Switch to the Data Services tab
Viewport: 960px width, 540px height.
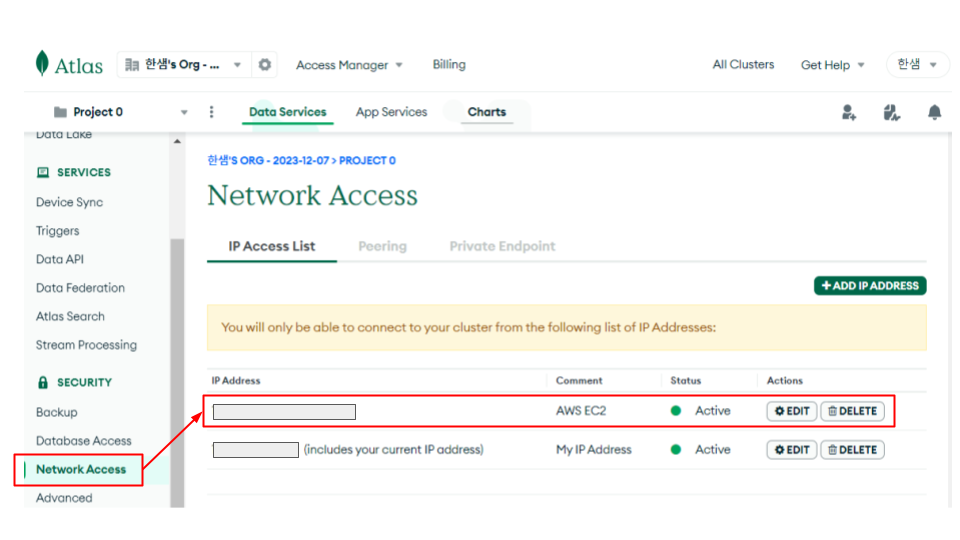pos(287,112)
